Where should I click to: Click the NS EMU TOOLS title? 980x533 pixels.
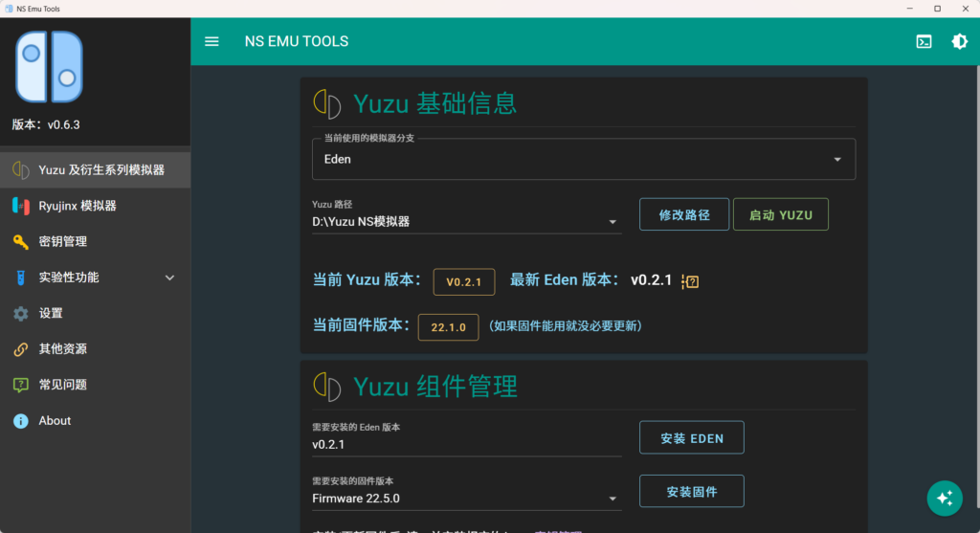coord(297,41)
